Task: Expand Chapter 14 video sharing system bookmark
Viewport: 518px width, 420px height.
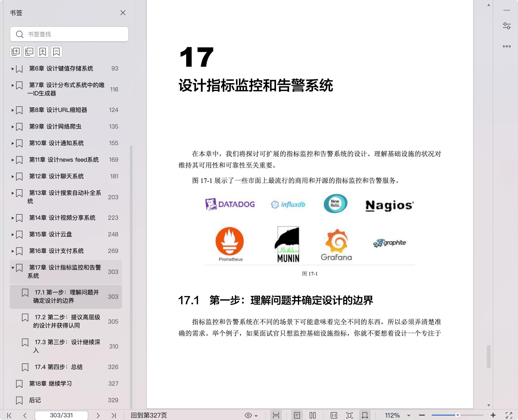Action: (13, 218)
